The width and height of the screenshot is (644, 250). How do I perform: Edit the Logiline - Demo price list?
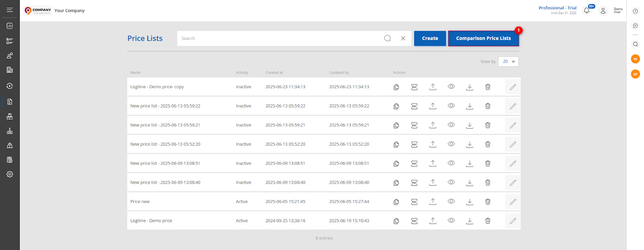point(513,221)
